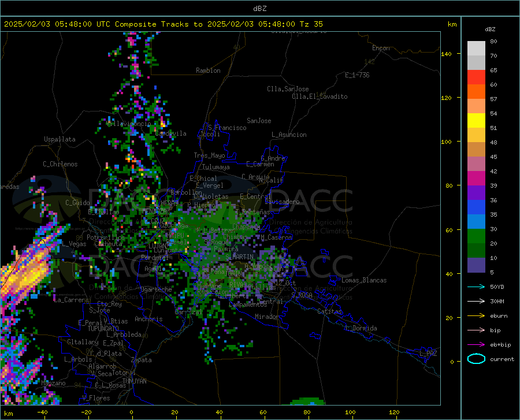Click the 'Zapata' place label
The image size is (520, 420).
(142, 360)
